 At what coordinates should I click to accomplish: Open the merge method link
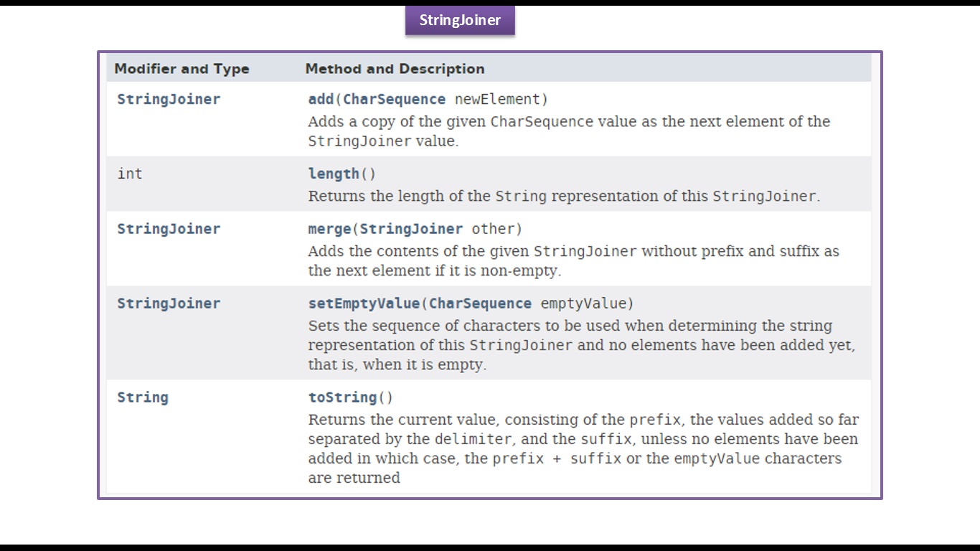[x=329, y=229]
